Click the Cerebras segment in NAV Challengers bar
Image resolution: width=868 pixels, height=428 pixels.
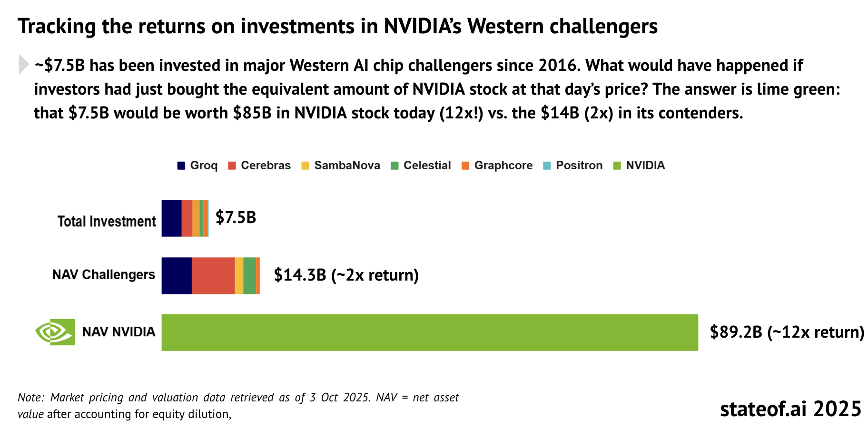[x=213, y=276]
